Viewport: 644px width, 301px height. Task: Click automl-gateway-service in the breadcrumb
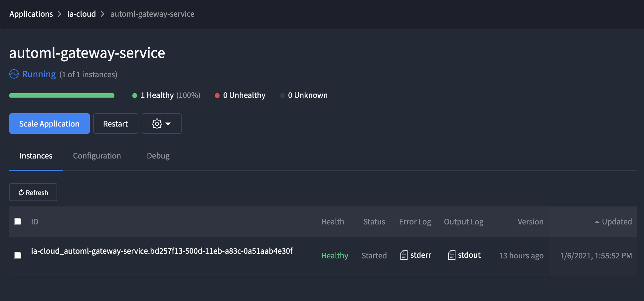point(152,14)
